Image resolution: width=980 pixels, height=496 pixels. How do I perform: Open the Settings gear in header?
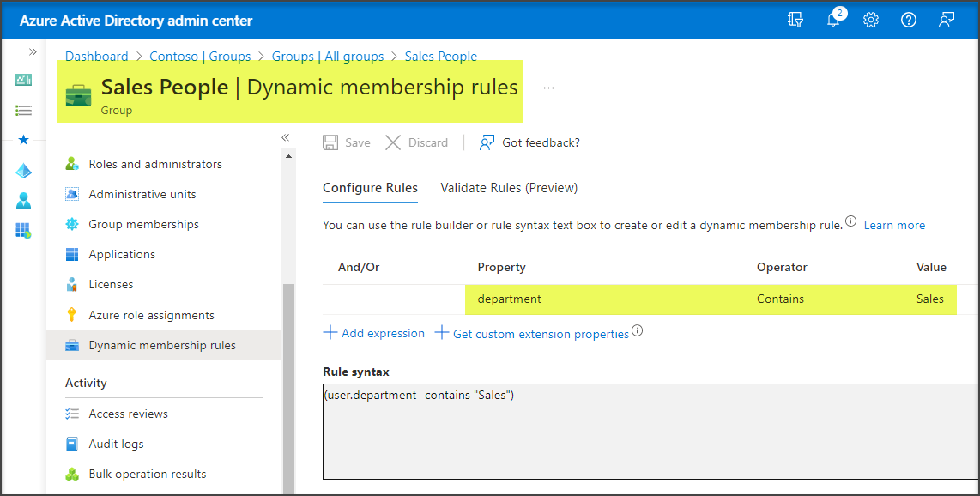coord(871,20)
